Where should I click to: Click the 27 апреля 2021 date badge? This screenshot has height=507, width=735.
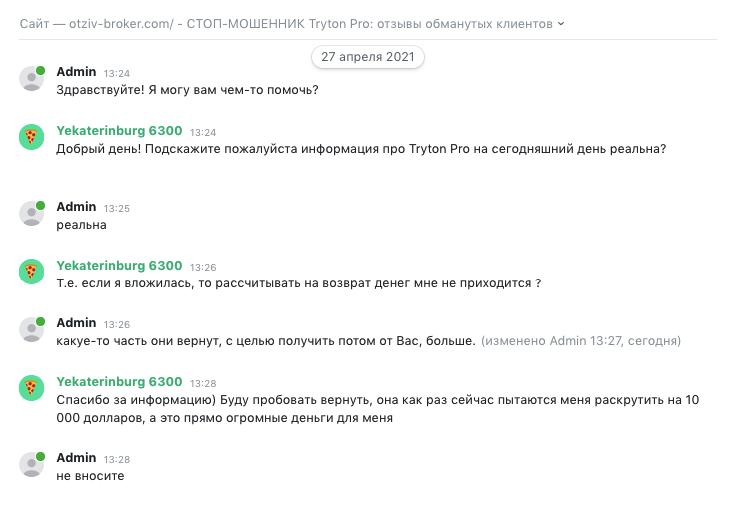click(368, 57)
